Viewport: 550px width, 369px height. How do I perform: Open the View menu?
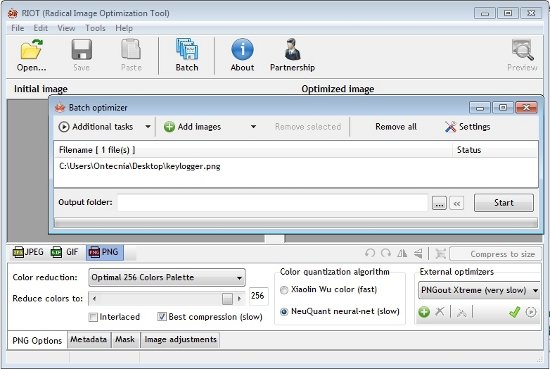click(66, 28)
